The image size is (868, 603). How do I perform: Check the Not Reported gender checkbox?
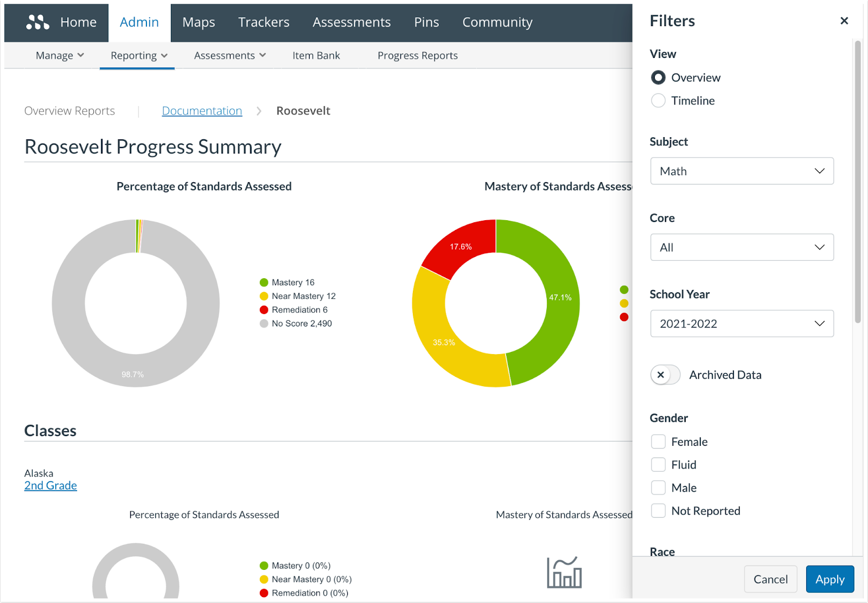(x=658, y=511)
